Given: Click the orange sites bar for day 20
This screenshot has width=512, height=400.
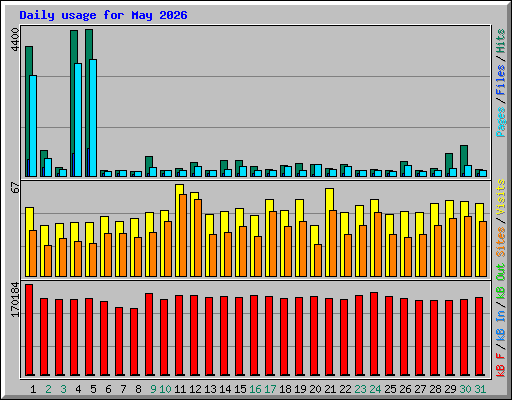Looking at the screenshot, I should (318, 260).
